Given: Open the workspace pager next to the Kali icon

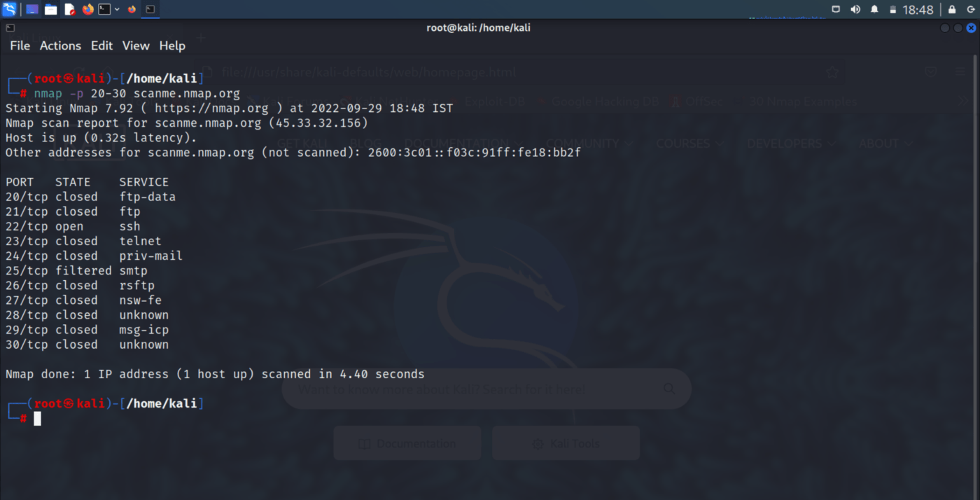Looking at the screenshot, I should 31,9.
